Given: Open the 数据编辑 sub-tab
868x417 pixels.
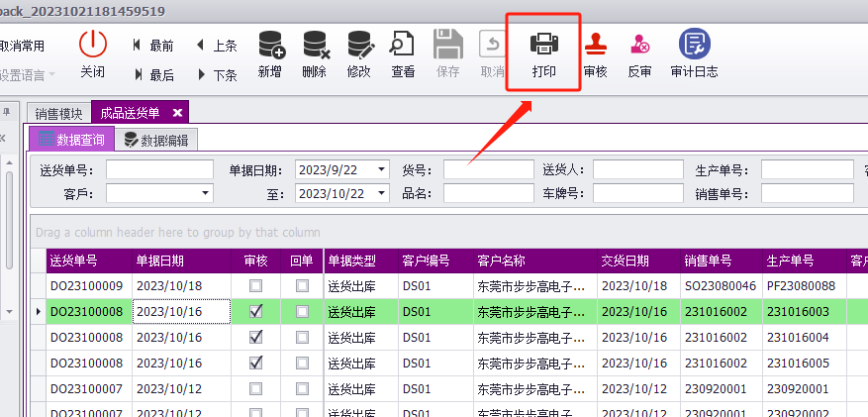Looking at the screenshot, I should (x=156, y=140).
